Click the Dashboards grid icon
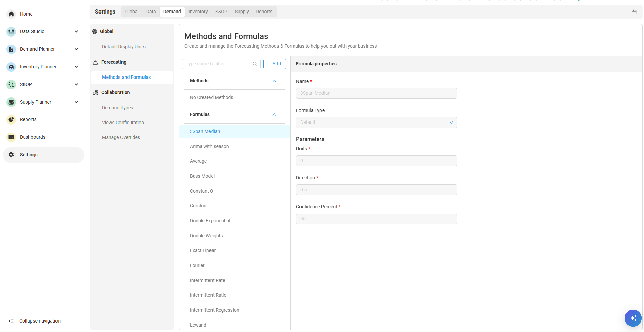 [11, 137]
